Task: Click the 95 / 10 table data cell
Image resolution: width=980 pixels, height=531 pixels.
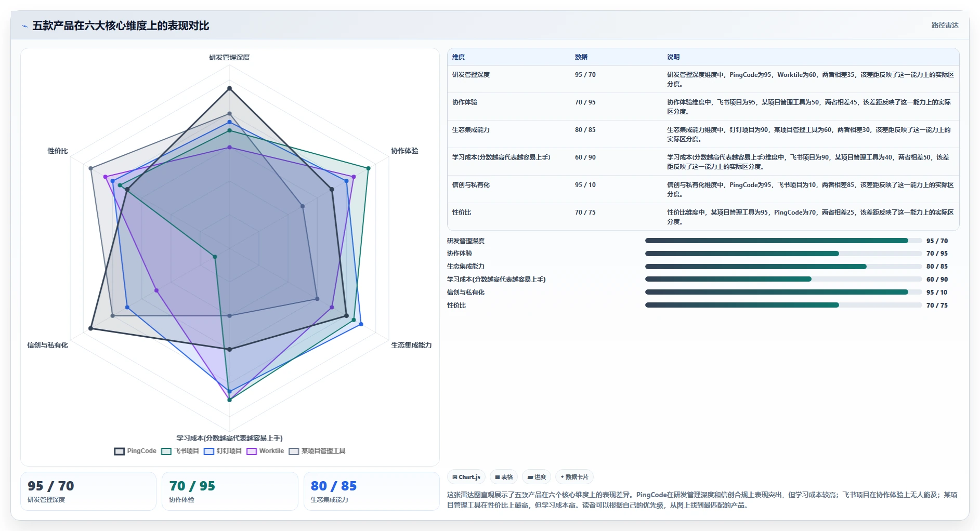Action: (585, 185)
